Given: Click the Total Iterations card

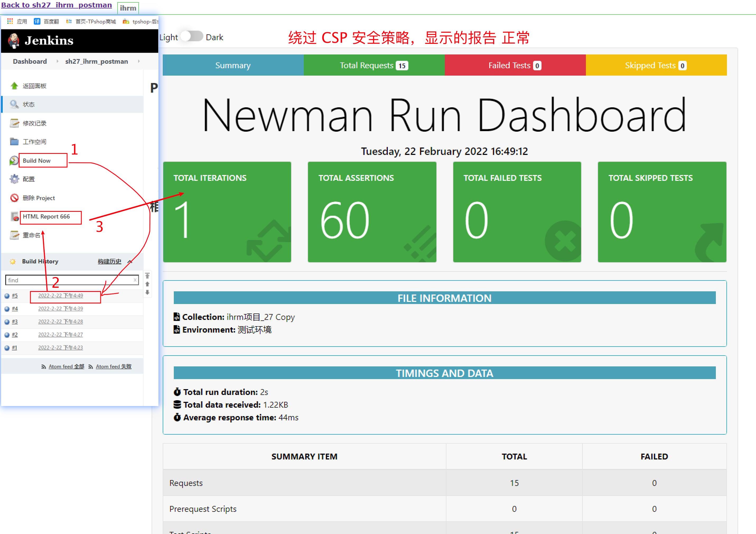Looking at the screenshot, I should tap(227, 212).
